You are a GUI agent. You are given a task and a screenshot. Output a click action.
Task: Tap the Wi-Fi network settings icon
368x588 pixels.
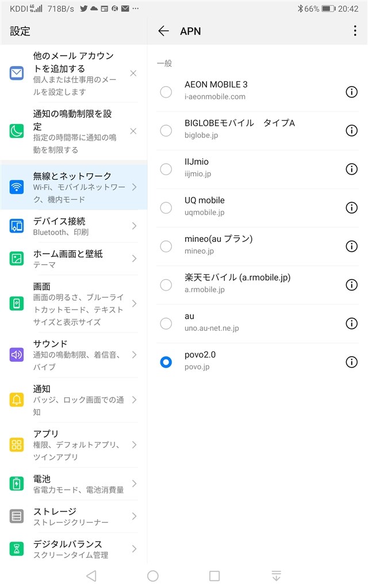(x=17, y=187)
